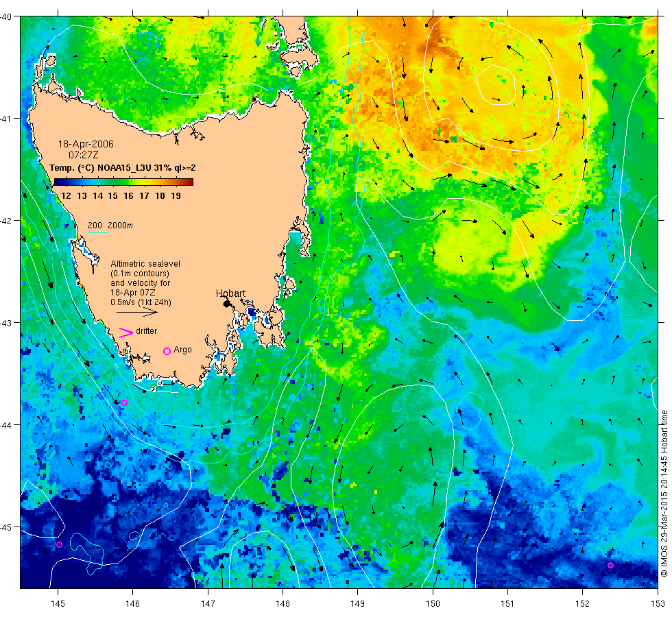Click the longitude axis label 148
The height and width of the screenshot is (617, 672).
click(x=283, y=604)
